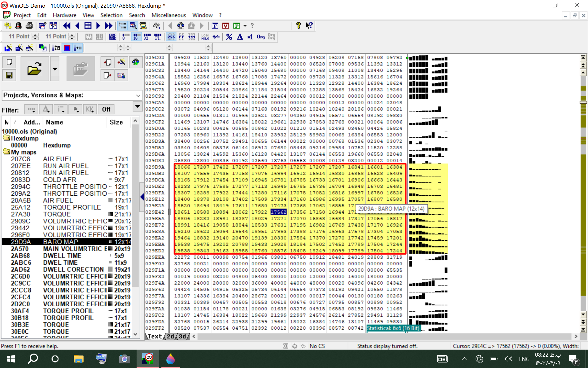The height and width of the screenshot is (368, 588).
Task: Select MAIN VOLUMRTRIC map entry
Action: [x=75, y=249]
